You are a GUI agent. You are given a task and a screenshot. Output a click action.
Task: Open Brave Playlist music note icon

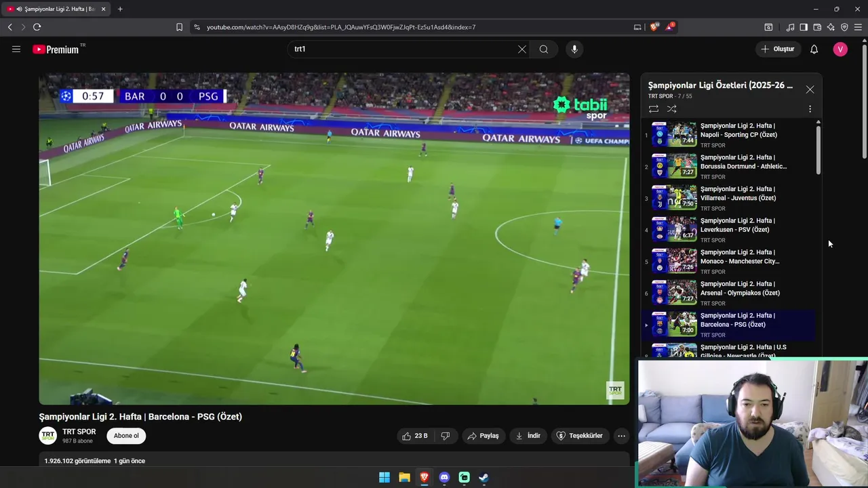coord(790,27)
